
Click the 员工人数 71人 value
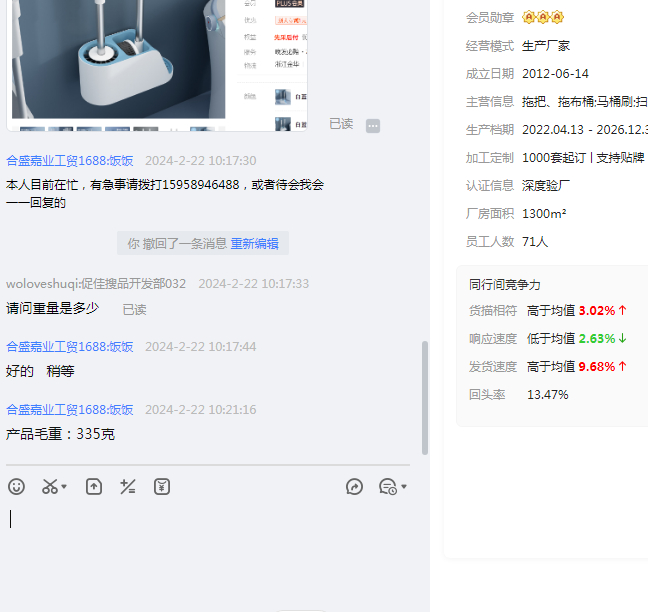535,241
